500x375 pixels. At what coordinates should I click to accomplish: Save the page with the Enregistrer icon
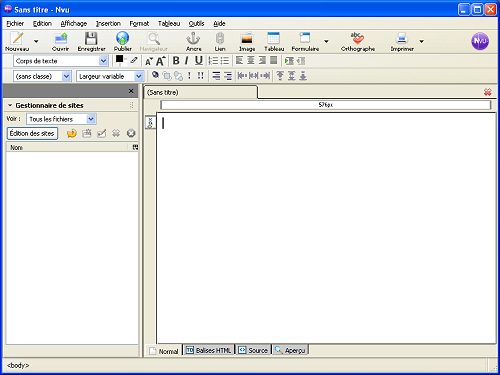point(91,38)
